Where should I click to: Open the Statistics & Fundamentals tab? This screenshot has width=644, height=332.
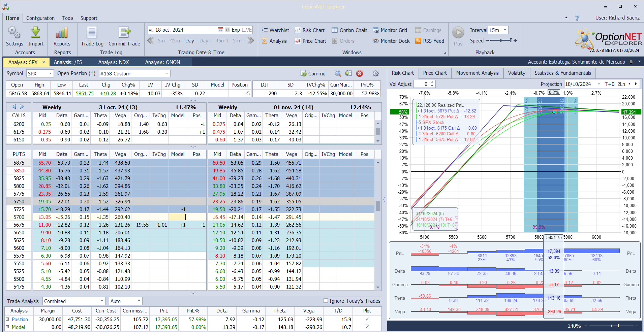tap(563, 73)
